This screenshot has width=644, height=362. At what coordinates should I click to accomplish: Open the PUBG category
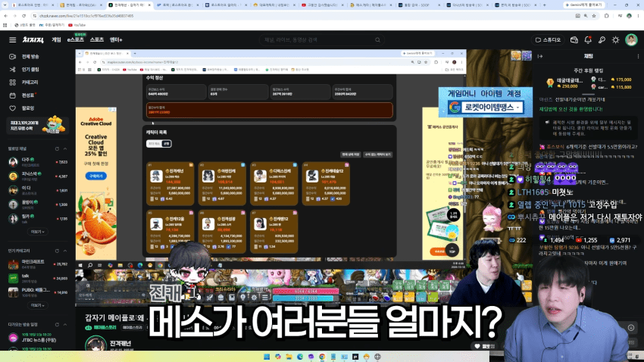[x=37, y=292]
